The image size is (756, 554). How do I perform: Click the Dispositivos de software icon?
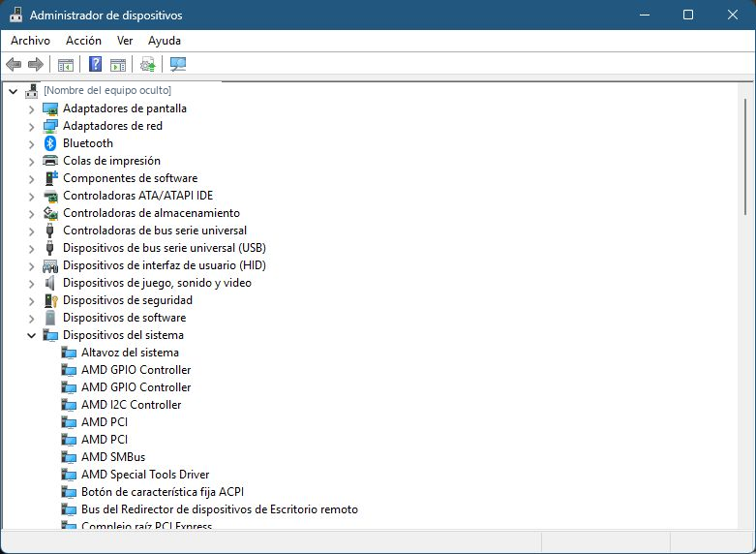click(50, 318)
